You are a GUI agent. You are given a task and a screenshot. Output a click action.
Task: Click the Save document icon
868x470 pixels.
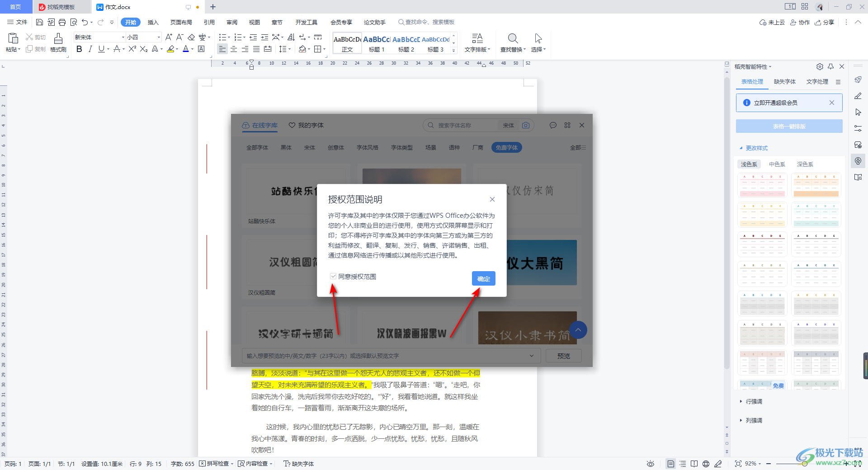(39, 22)
